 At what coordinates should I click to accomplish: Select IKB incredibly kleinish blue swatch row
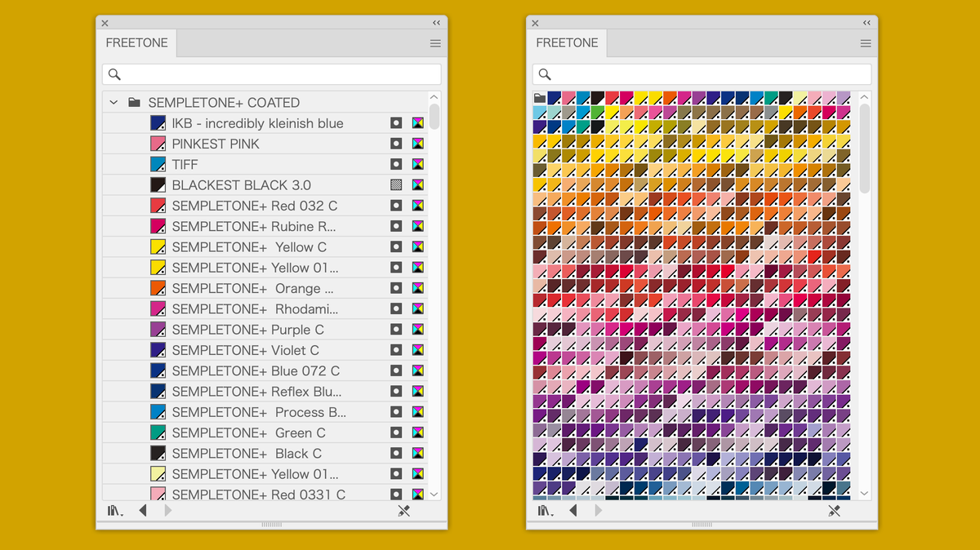coord(265,123)
